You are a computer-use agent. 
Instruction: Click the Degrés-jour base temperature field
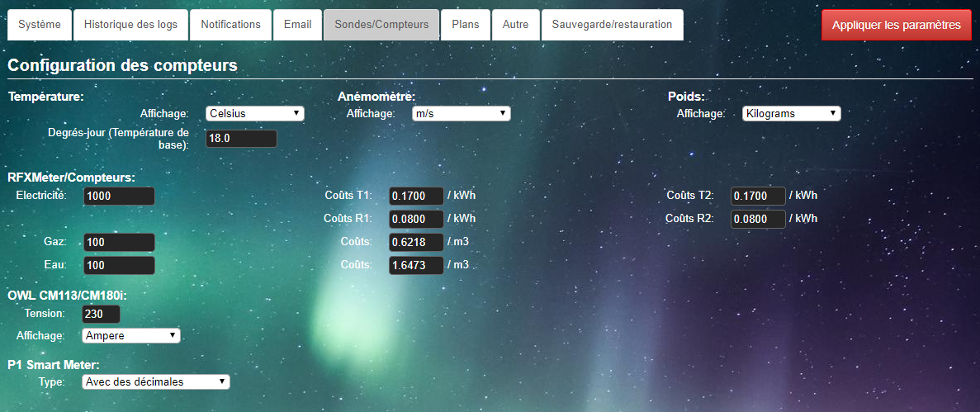[240, 139]
